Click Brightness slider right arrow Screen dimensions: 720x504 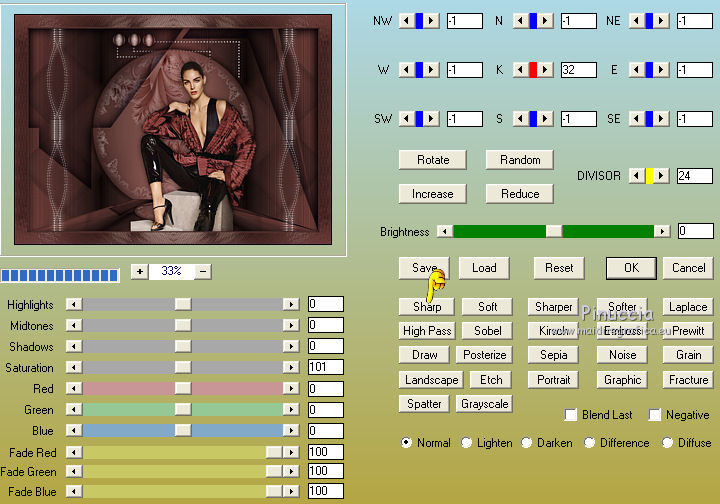coord(662,231)
